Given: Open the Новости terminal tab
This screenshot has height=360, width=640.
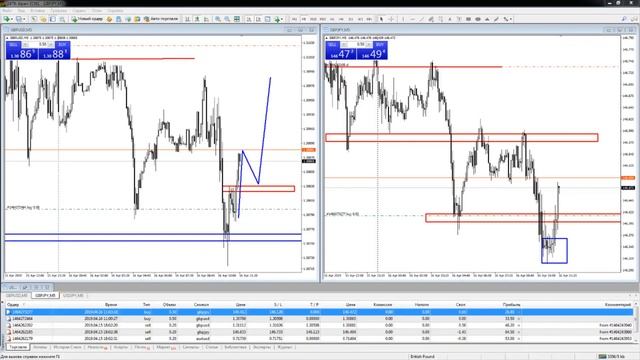Looking at the screenshot, I should click(97, 347).
